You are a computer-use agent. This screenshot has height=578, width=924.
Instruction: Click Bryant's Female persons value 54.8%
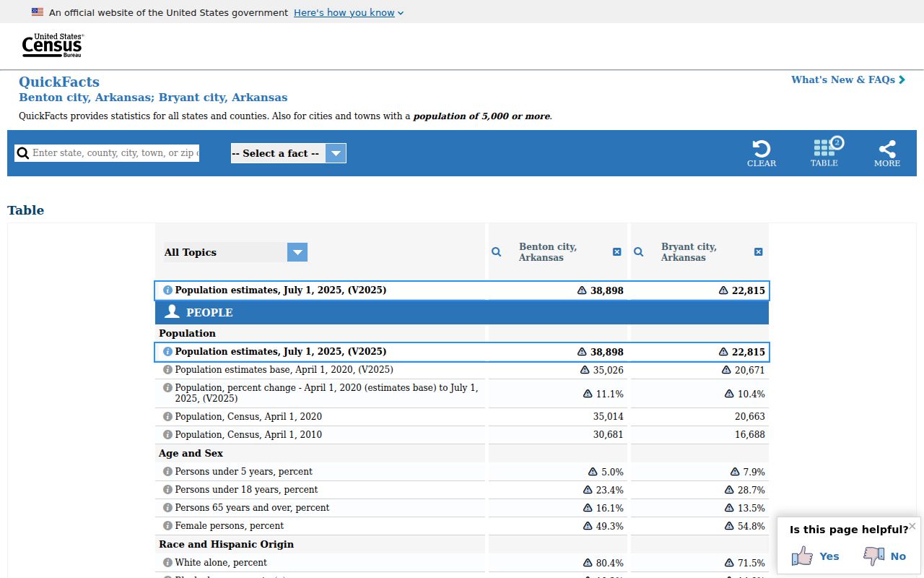[x=751, y=526]
